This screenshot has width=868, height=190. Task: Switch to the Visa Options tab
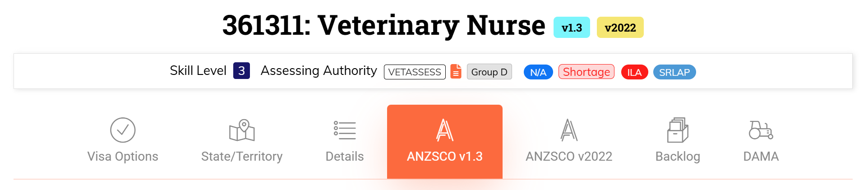pyautogui.click(x=123, y=156)
